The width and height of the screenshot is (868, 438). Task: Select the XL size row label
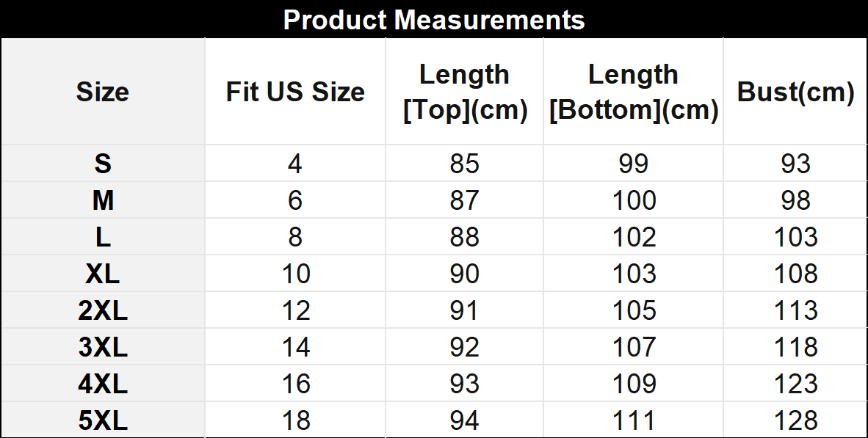(x=102, y=274)
